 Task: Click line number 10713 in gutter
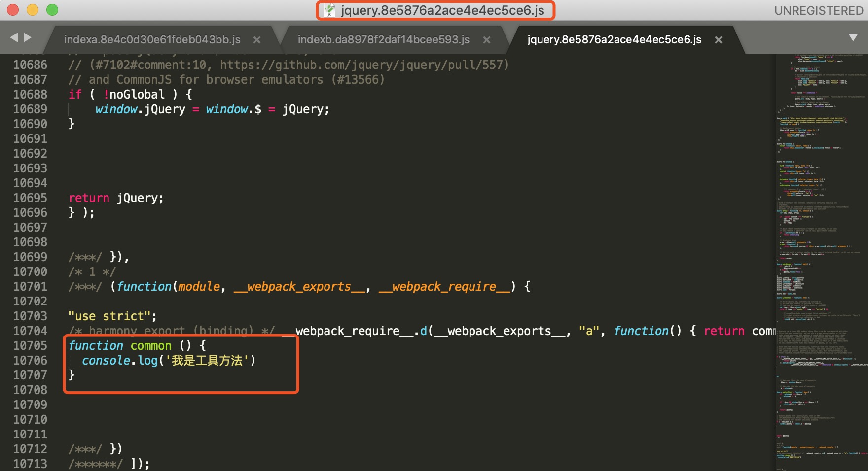pyautogui.click(x=30, y=464)
